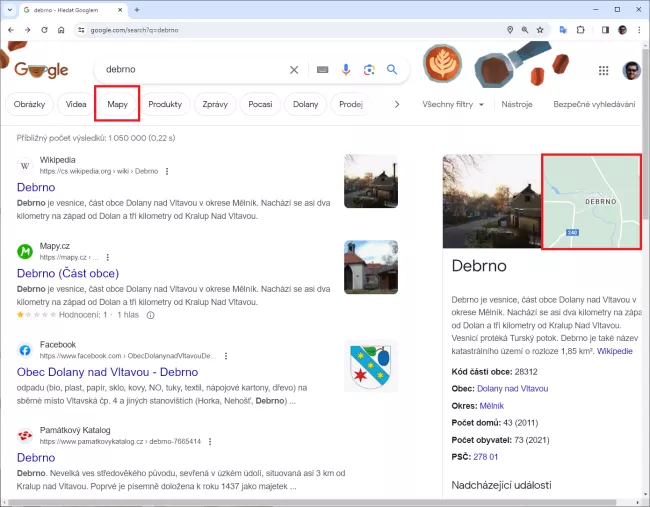Viewport: 650px width, 507px height.
Task: Show info about the Mapy.cz rating
Action: coord(150,315)
